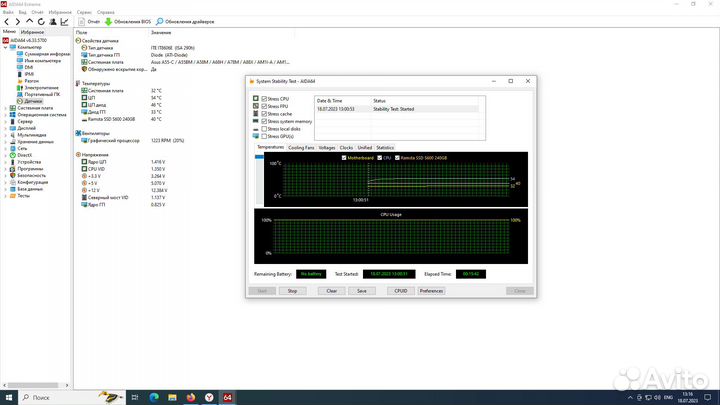
Task: Open the Preferences button
Action: click(x=431, y=291)
